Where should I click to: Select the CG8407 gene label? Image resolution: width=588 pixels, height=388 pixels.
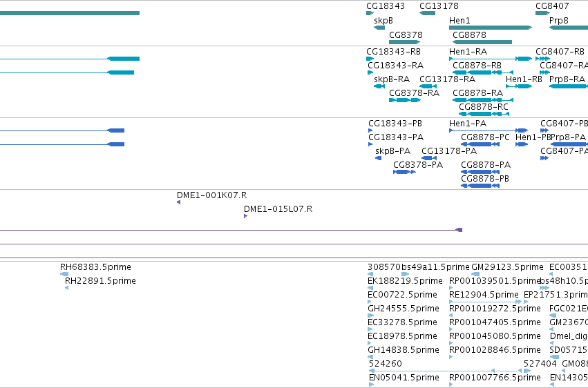click(552, 6)
